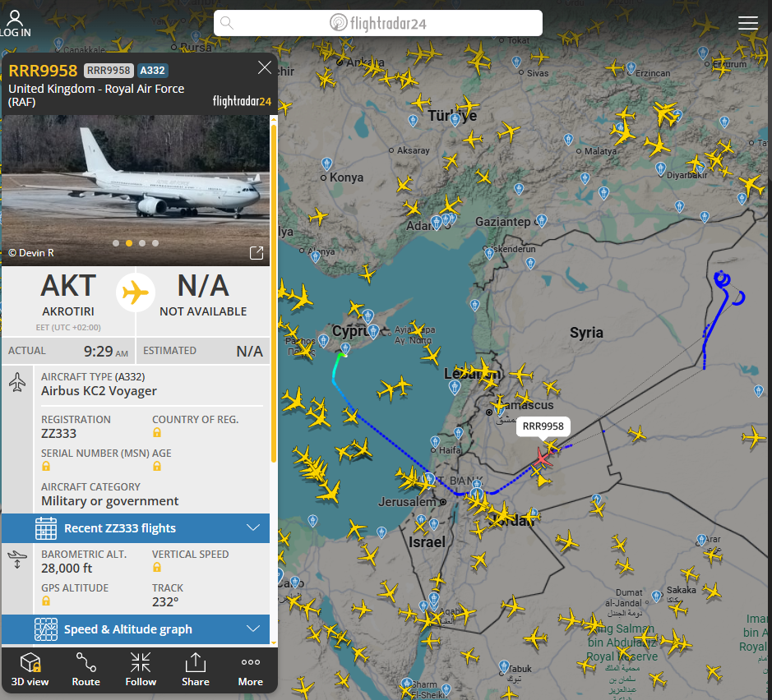Share this flight
The image size is (772, 700).
(x=196, y=669)
